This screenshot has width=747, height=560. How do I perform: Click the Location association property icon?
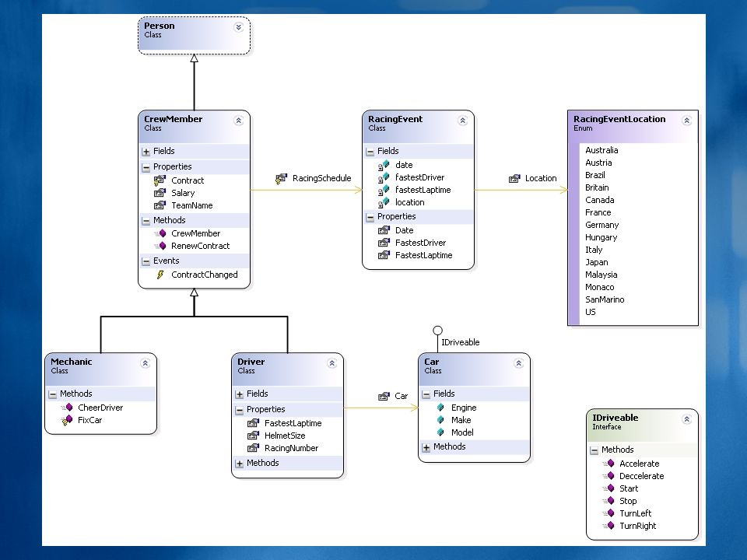coord(514,179)
